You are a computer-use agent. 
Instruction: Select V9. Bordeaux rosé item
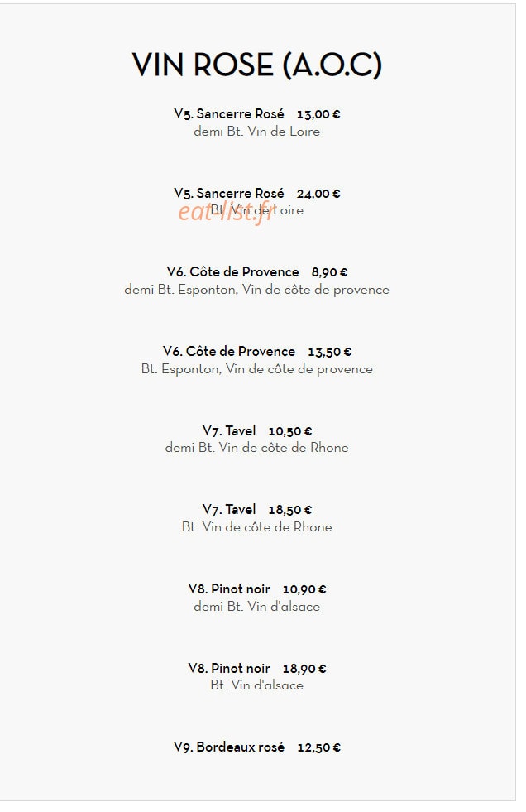pyautogui.click(x=228, y=747)
